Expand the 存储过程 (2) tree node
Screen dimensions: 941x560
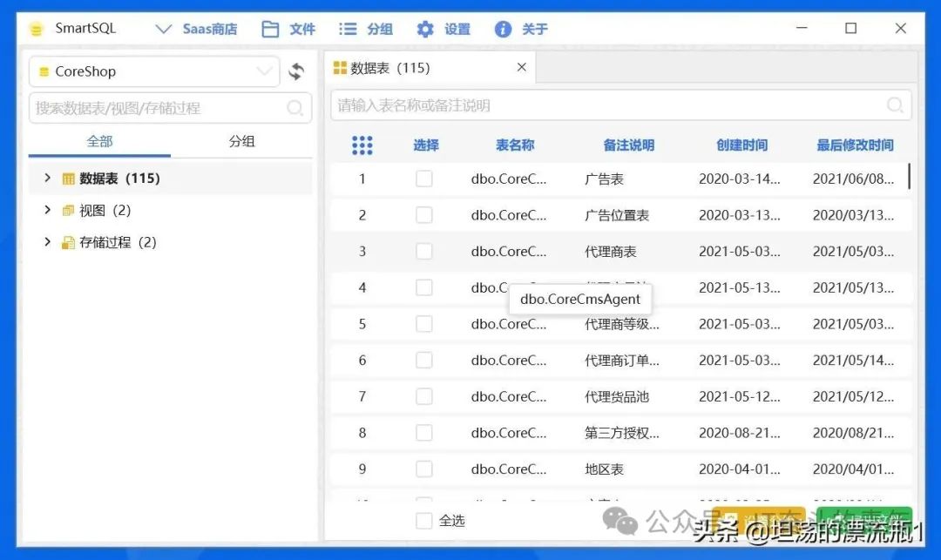click(47, 241)
